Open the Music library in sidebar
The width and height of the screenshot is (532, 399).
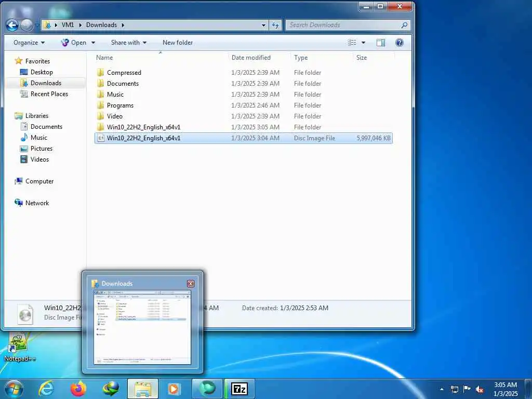(38, 137)
